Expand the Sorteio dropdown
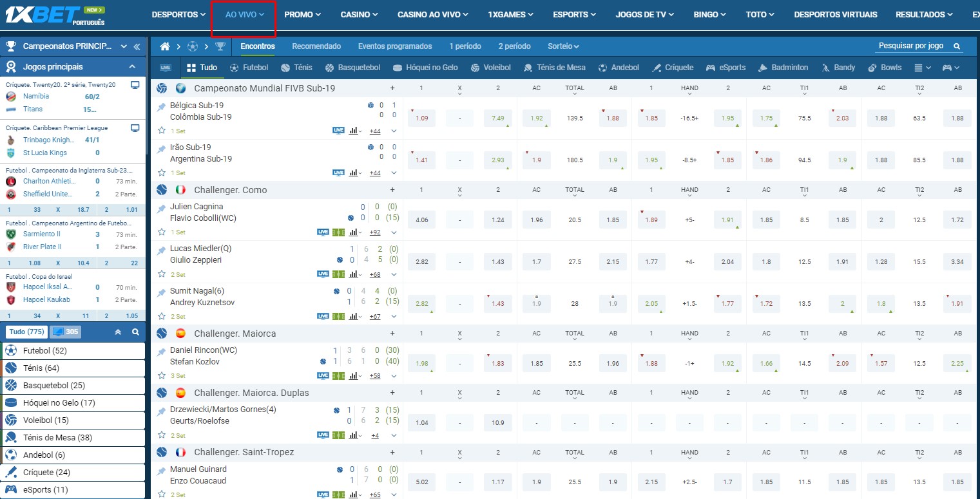The image size is (980, 499). [562, 46]
